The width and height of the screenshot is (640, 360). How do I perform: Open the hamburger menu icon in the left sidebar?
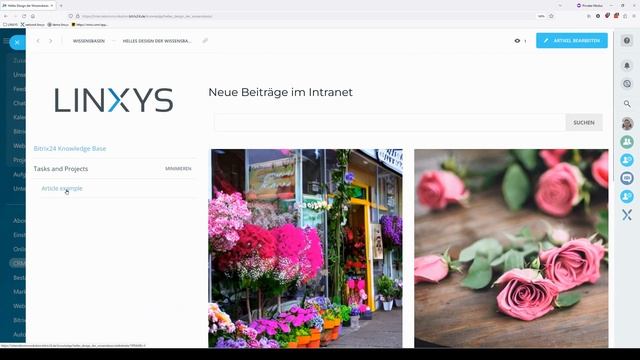[x=5, y=41]
